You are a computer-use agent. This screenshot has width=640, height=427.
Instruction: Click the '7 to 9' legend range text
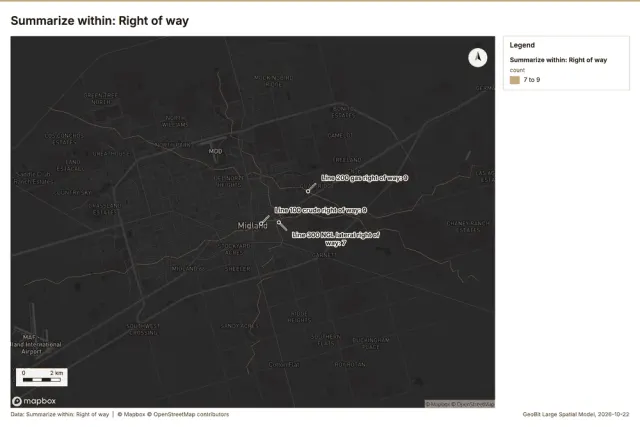(532, 80)
